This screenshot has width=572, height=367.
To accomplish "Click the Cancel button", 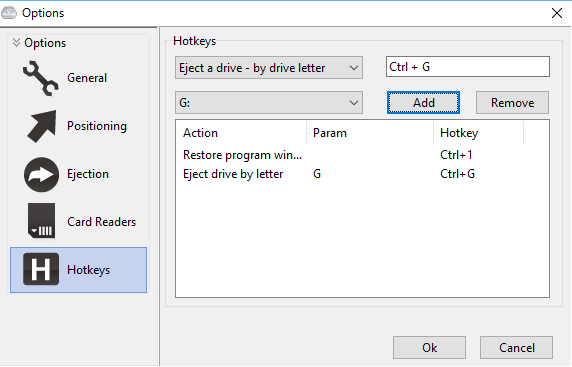I will 517,348.
